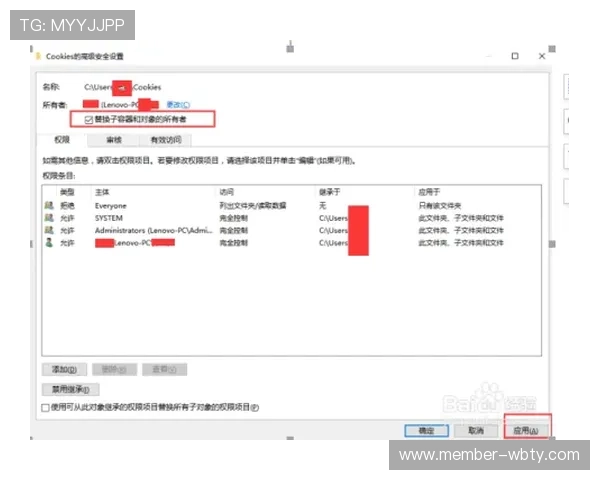The width and height of the screenshot is (600, 480).
Task: Select the SYSTEM permission entry
Action: (292, 218)
